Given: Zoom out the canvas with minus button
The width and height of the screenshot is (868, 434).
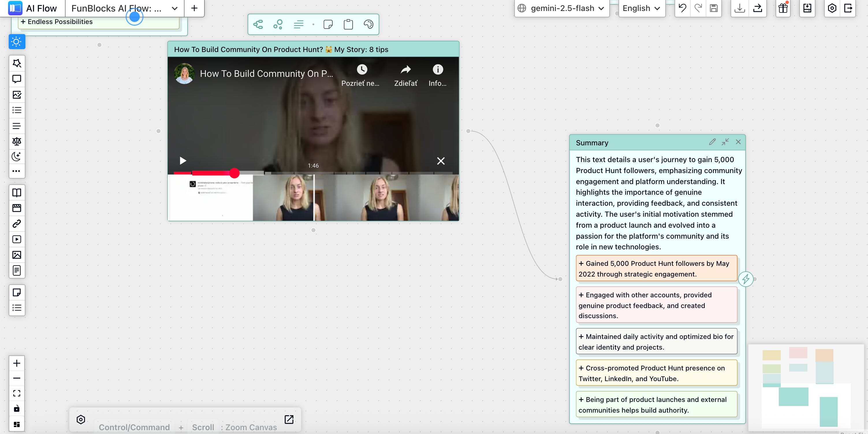Looking at the screenshot, I should [x=16, y=378].
